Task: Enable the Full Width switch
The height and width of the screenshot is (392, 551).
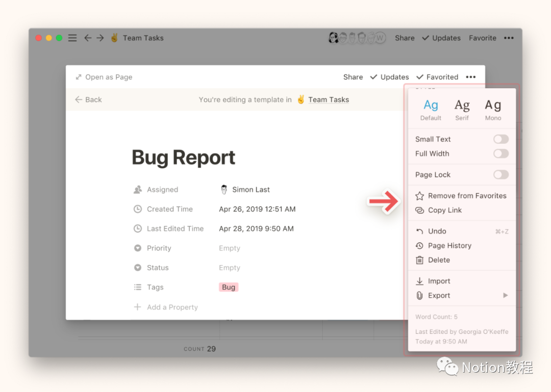Action: (500, 153)
